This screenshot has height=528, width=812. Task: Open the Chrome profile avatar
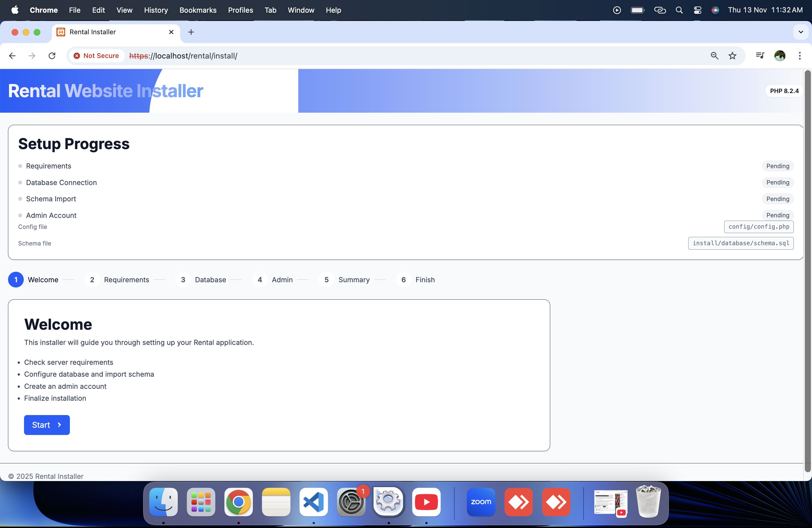780,56
